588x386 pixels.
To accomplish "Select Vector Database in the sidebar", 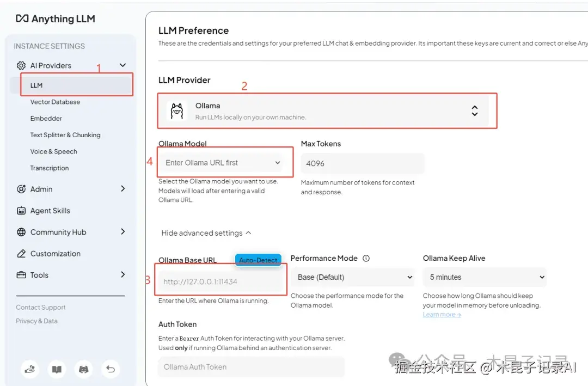I will tap(55, 102).
